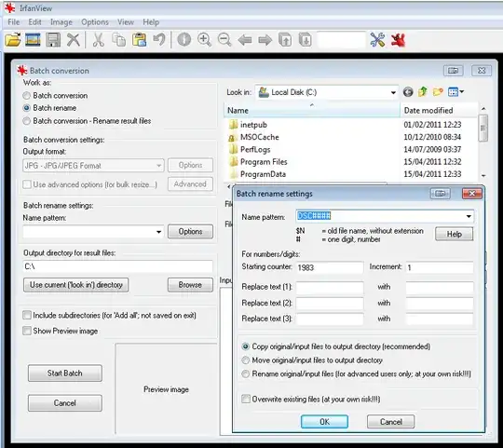Screen dimensions: 503x448
Task: Click Cancel in Batch rename settings
Action: click(x=390, y=422)
